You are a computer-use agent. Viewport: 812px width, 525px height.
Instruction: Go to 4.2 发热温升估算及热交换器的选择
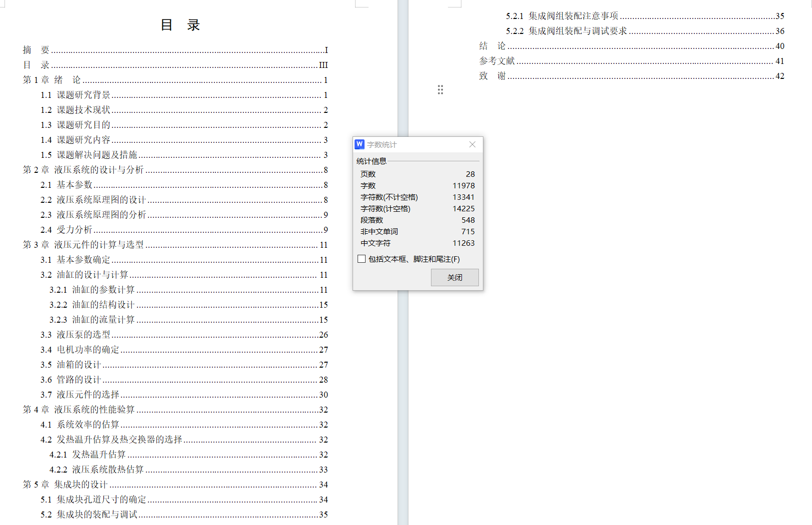point(184,440)
